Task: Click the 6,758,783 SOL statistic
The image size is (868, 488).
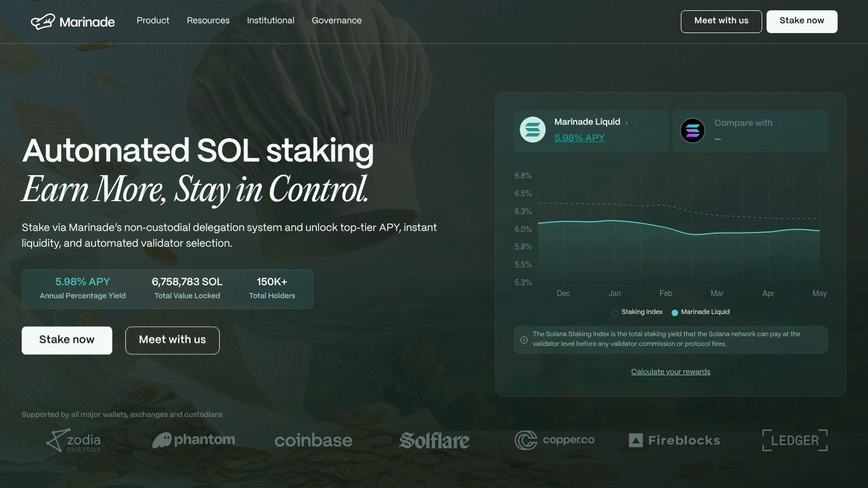Action: [187, 282]
